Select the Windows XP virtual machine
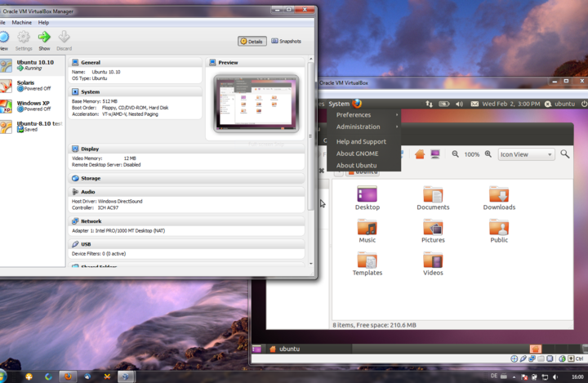Image resolution: width=588 pixels, height=383 pixels. 32,106
